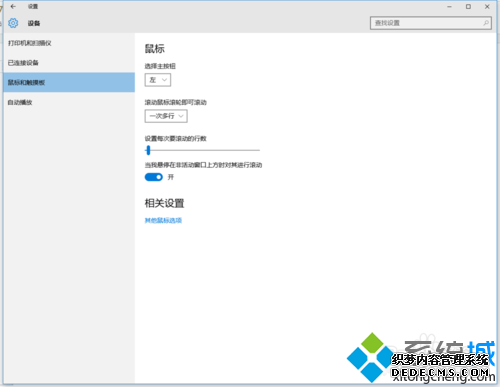Image resolution: width=500 pixels, height=387 pixels.
Task: Toggle inactive window scrolling switch
Action: 154,177
